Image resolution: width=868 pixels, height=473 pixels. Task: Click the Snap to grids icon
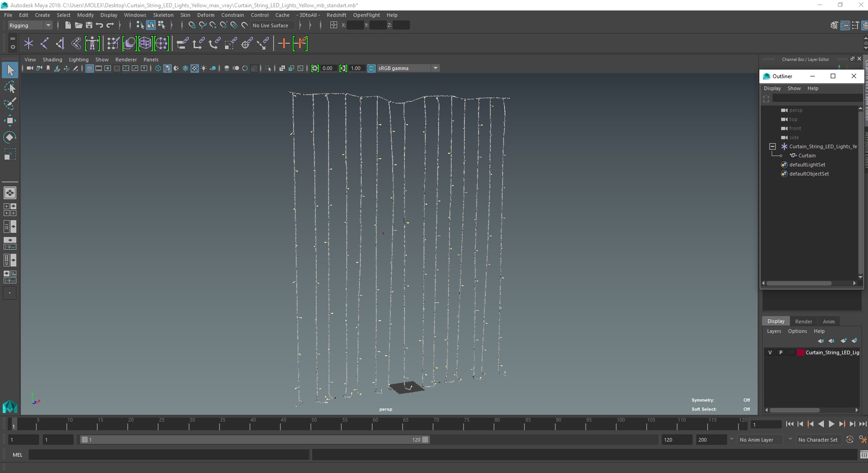tap(192, 25)
